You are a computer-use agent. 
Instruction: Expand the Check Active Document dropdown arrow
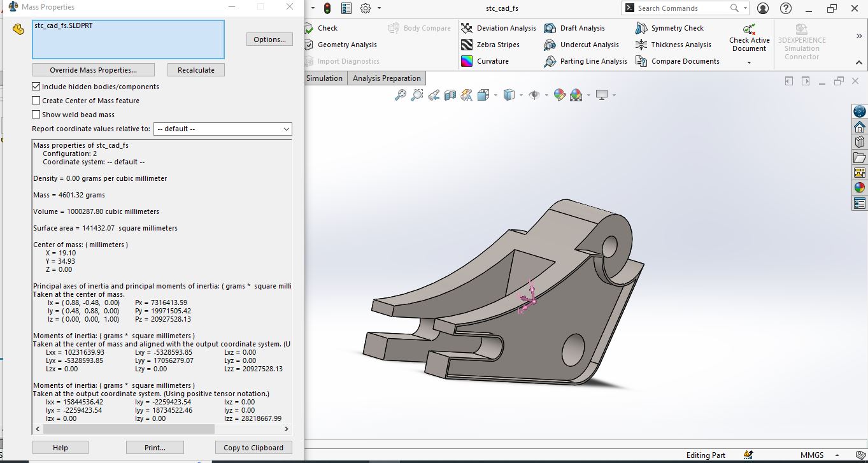749,62
